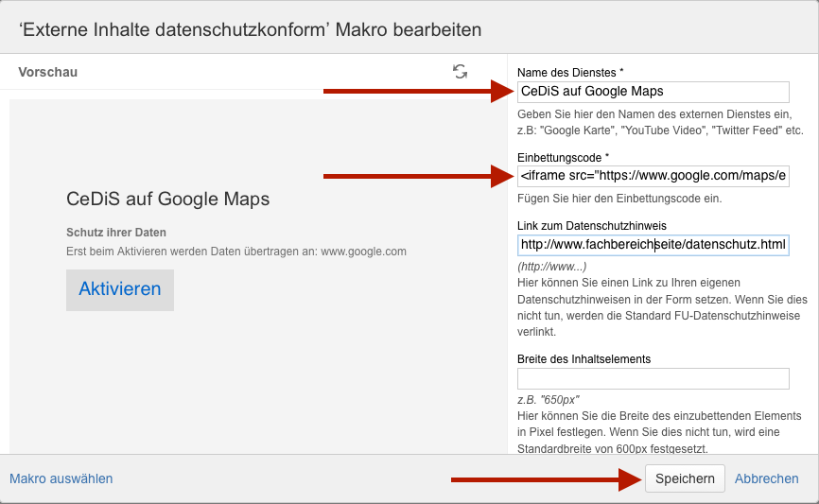819x504 pixels.
Task: Open the Makro auswählen link
Action: coord(61,478)
